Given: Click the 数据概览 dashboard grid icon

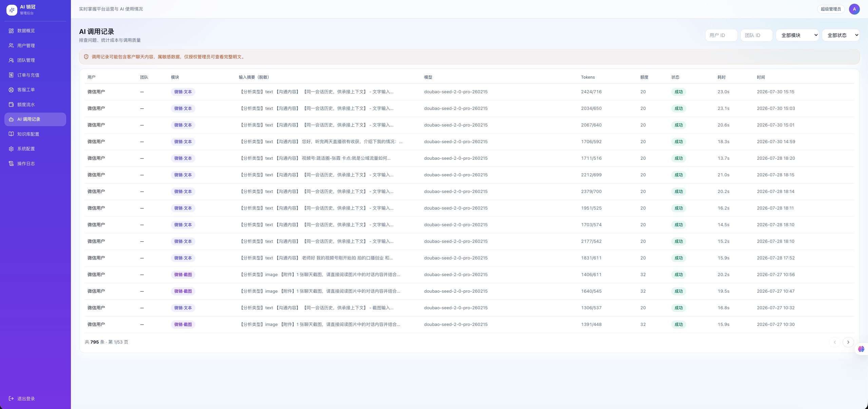Looking at the screenshot, I should coord(11,31).
